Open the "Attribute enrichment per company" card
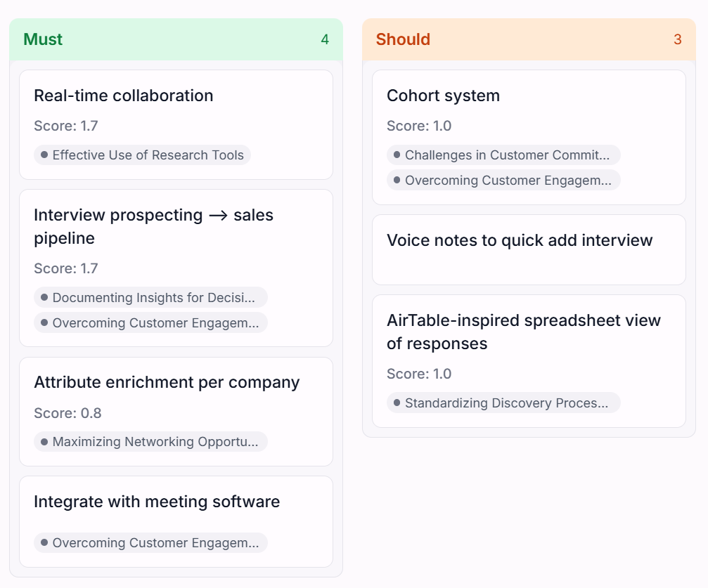The height and width of the screenshot is (588, 708). click(x=167, y=382)
